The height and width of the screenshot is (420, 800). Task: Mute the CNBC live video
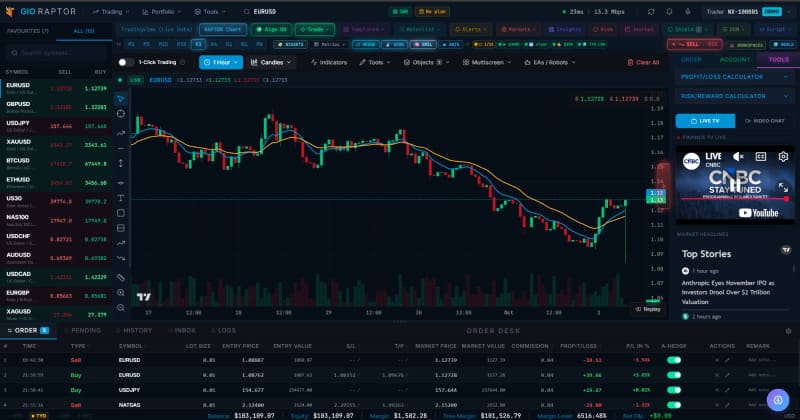[x=738, y=157]
